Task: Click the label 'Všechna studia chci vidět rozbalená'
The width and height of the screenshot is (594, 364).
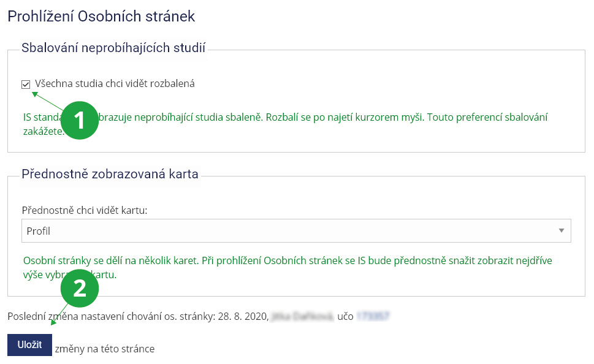Action: [115, 84]
